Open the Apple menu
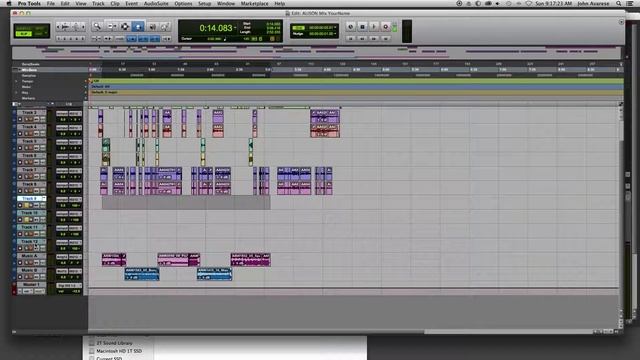The image size is (640, 360). point(9,4)
